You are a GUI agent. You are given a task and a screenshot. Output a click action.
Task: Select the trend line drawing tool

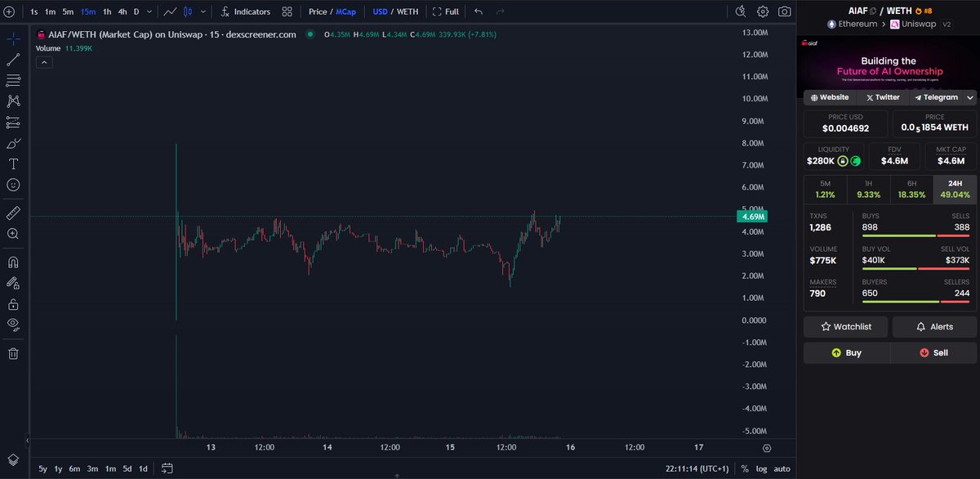(13, 60)
